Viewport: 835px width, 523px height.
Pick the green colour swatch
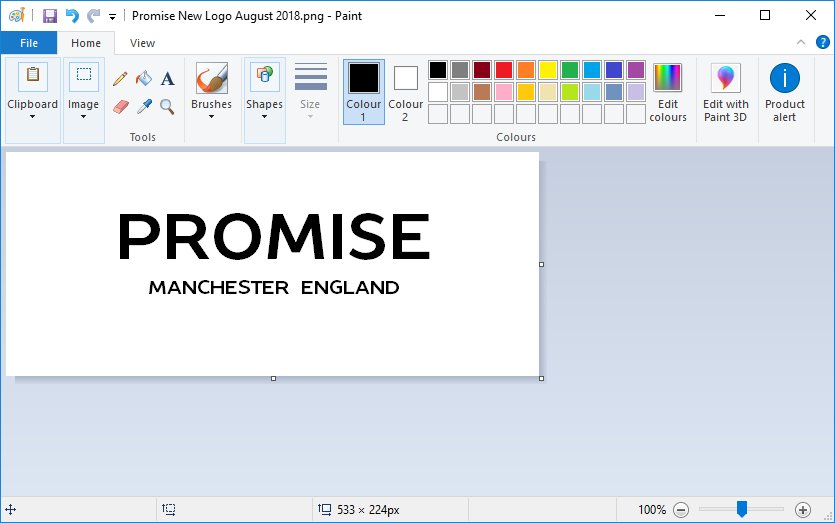coord(570,70)
